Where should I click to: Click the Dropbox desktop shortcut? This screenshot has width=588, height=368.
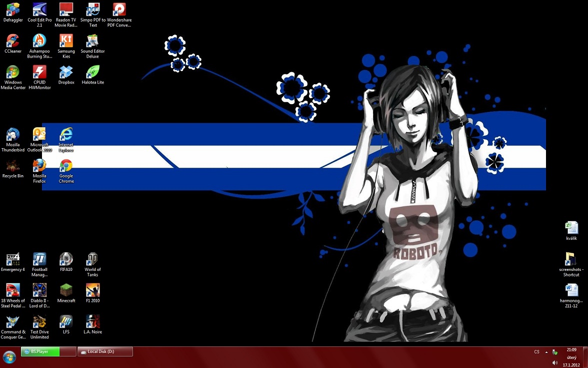[66, 73]
